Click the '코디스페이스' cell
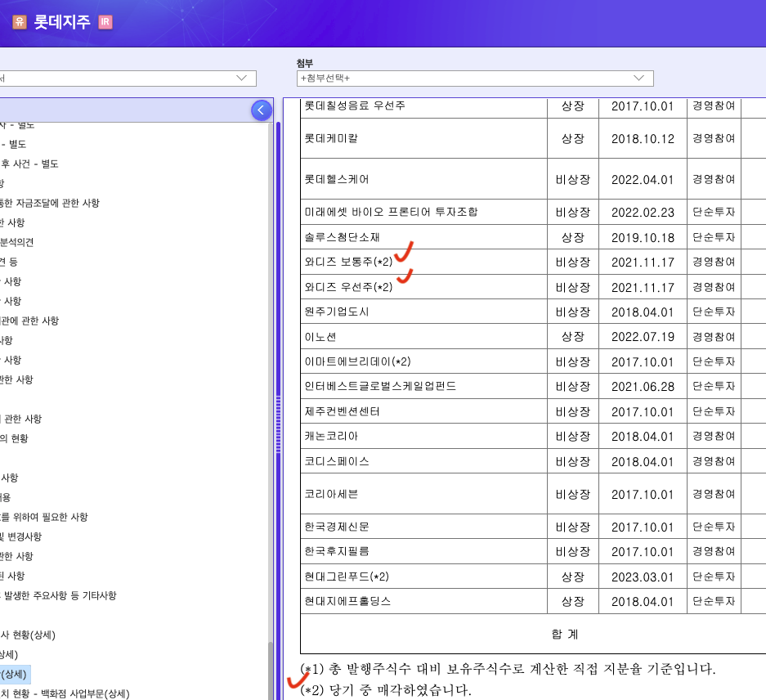This screenshot has height=700, width=766. click(x=423, y=461)
